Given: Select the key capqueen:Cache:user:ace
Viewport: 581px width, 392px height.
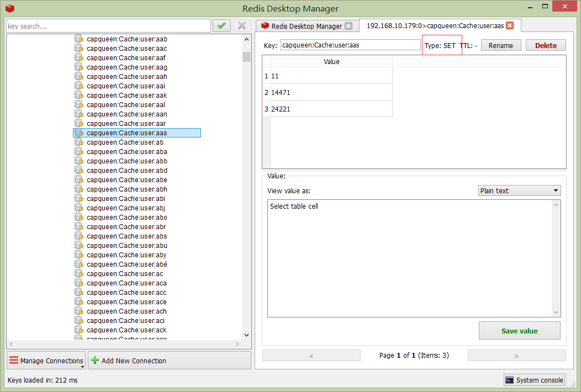Looking at the screenshot, I should pyautogui.click(x=126, y=301).
